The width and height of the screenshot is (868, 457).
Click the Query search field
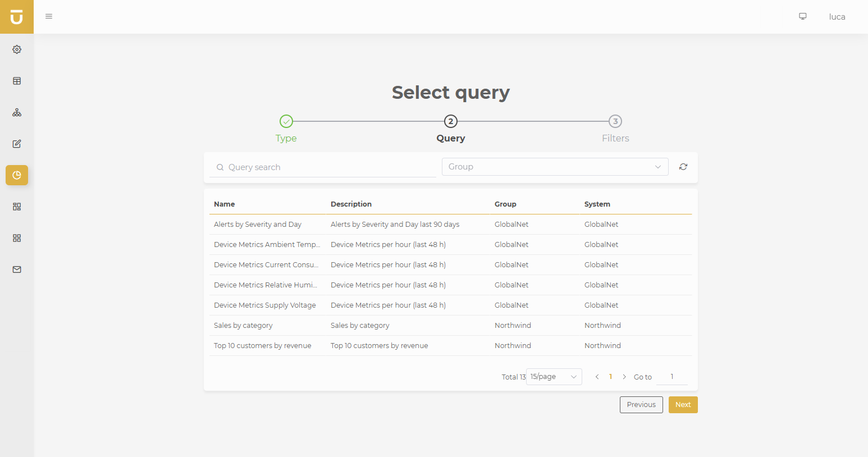coord(323,167)
